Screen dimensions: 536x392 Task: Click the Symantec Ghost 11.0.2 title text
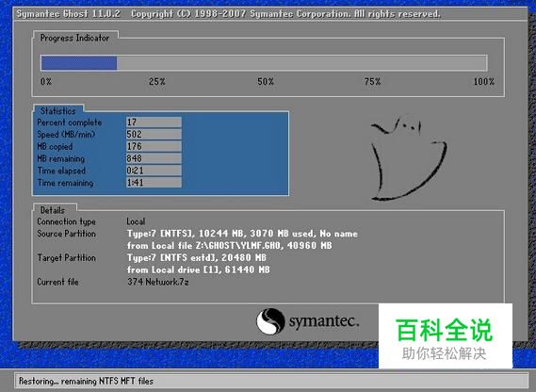pyautogui.click(x=69, y=14)
